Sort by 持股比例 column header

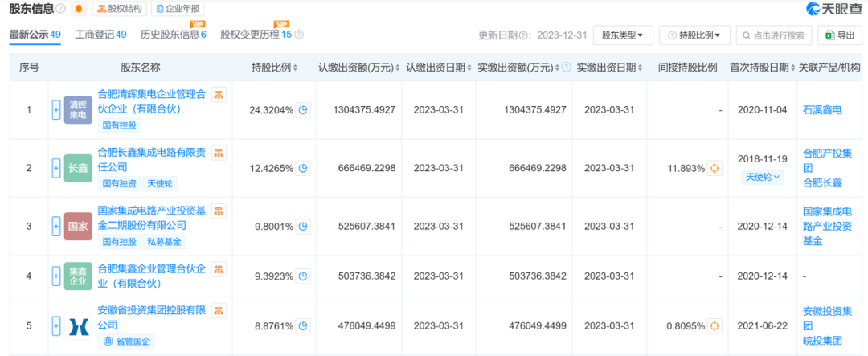click(276, 68)
